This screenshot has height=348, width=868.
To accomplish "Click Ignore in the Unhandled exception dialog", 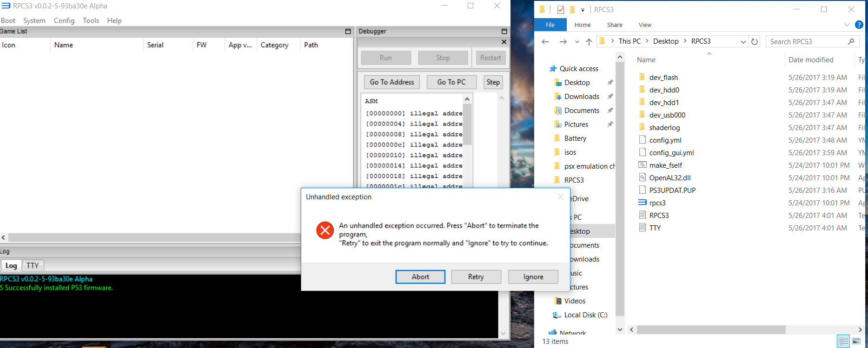I will pos(533,276).
